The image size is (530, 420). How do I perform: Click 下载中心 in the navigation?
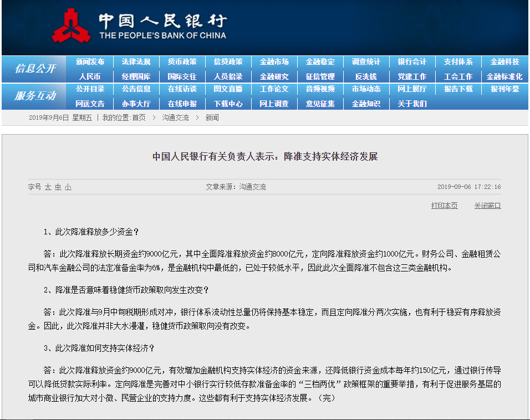coord(228,104)
